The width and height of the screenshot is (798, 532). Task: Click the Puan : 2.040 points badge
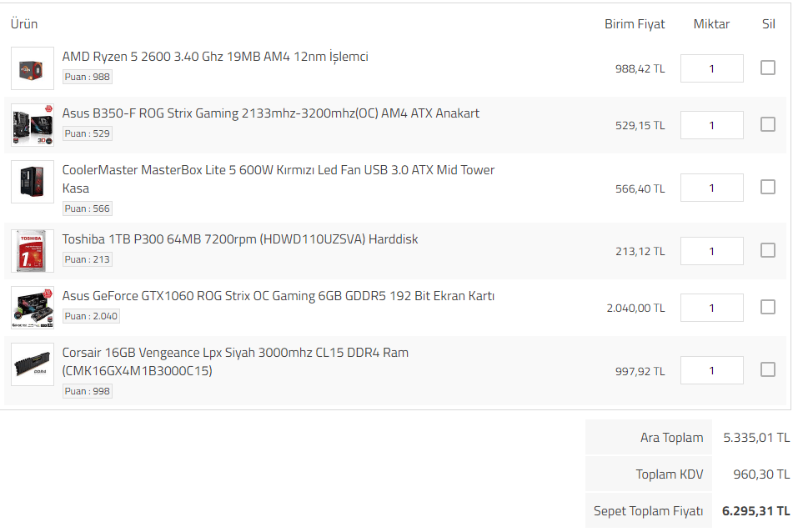click(91, 316)
